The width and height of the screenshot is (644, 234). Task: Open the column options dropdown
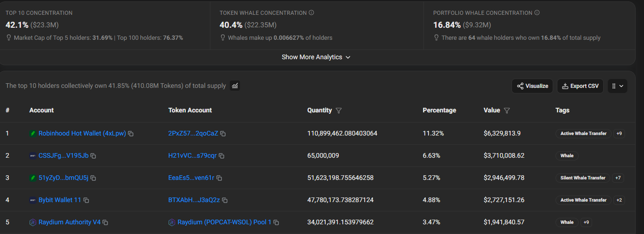(x=618, y=86)
